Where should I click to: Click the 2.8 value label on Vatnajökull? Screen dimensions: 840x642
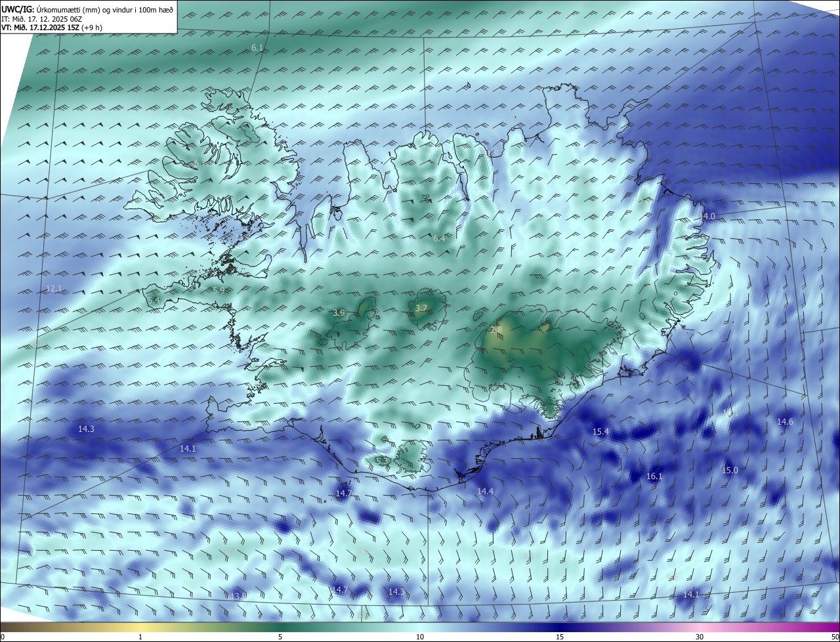(496, 330)
